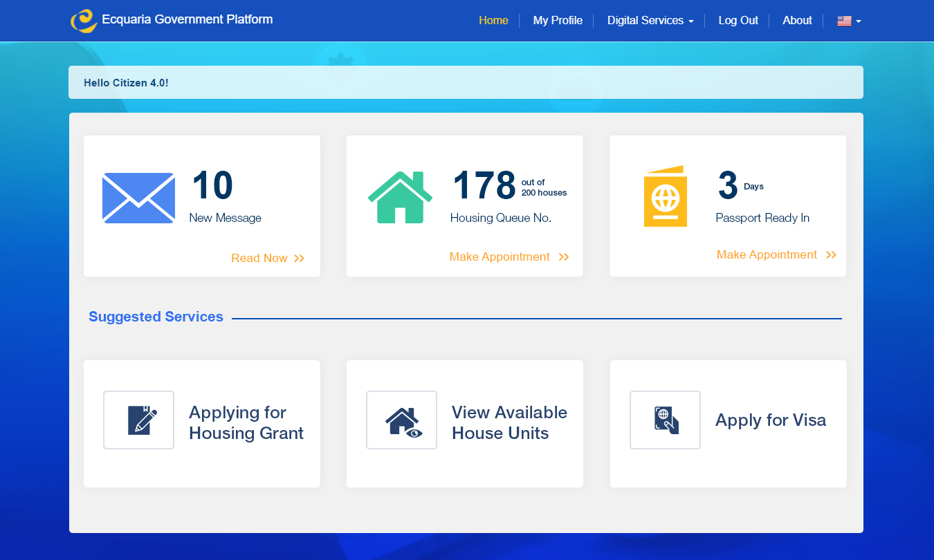Click the Passport Ready In label
This screenshot has width=934, height=560.
tap(762, 218)
